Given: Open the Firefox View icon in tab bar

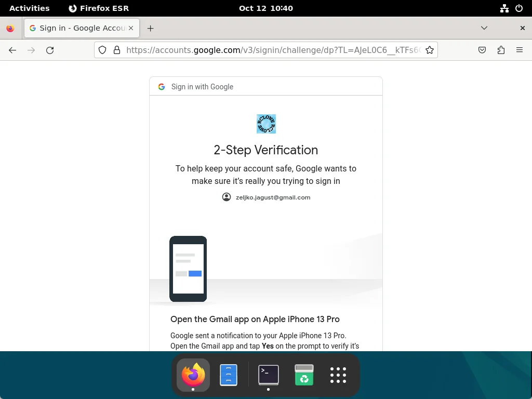Looking at the screenshot, I should click(x=10, y=28).
